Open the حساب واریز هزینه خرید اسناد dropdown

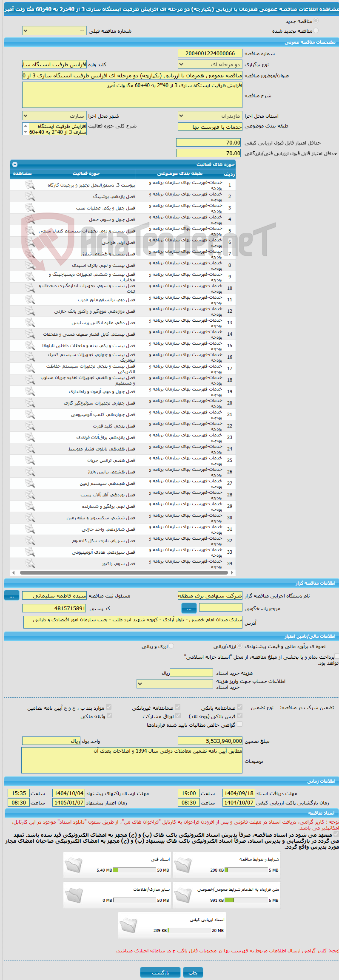(174, 684)
